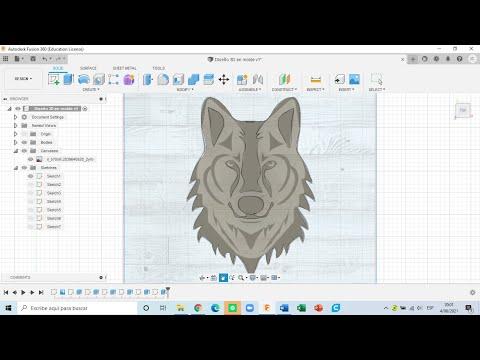The image size is (480, 360).
Task: Open the Data Panel grid icon
Action: [5, 59]
